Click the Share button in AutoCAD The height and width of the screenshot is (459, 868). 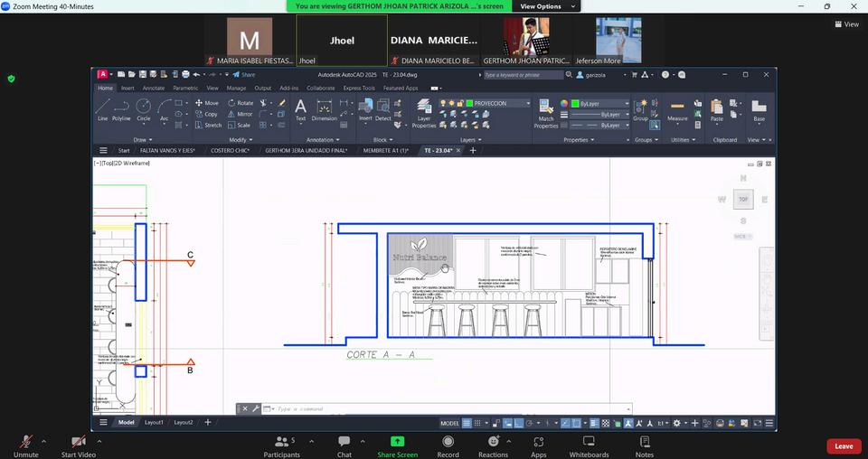(244, 75)
